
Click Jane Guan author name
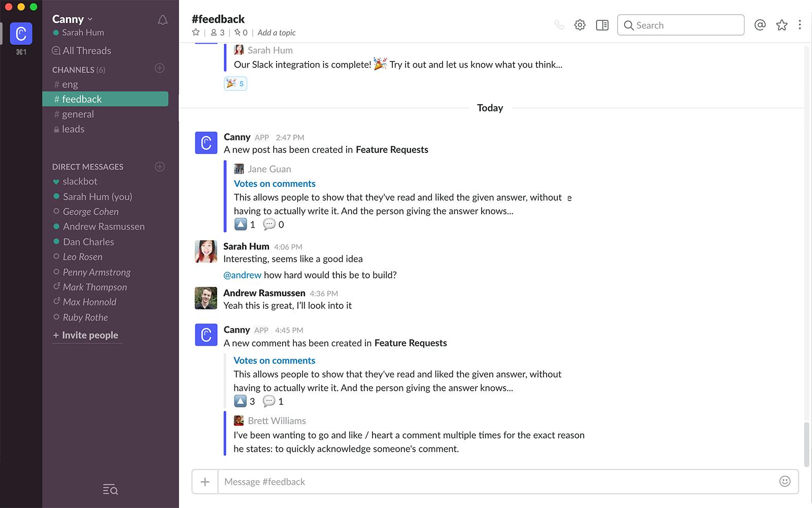point(269,169)
